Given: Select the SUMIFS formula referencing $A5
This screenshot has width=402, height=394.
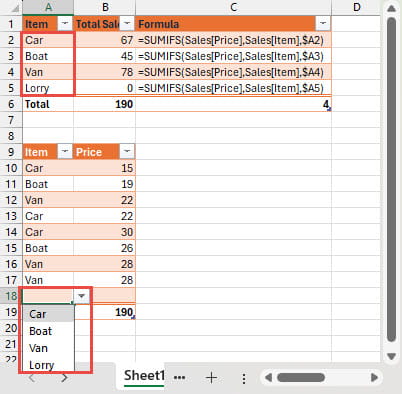Looking at the screenshot, I should tap(234, 88).
